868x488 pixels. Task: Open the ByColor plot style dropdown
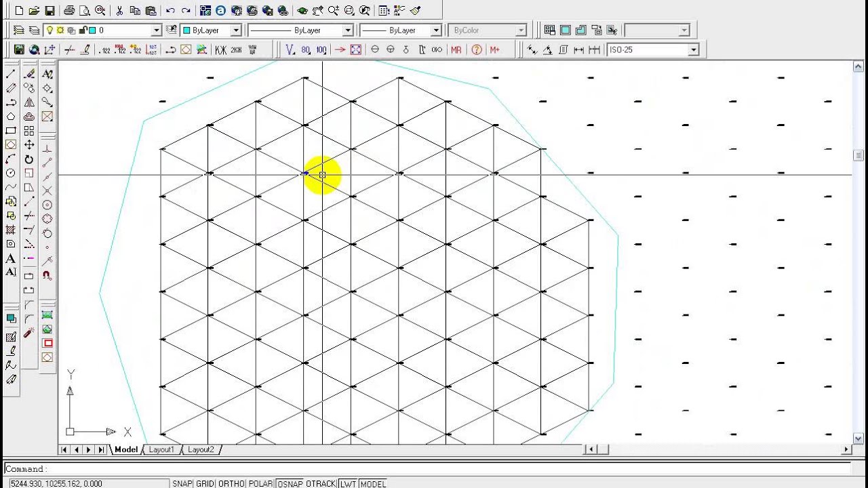tap(521, 30)
